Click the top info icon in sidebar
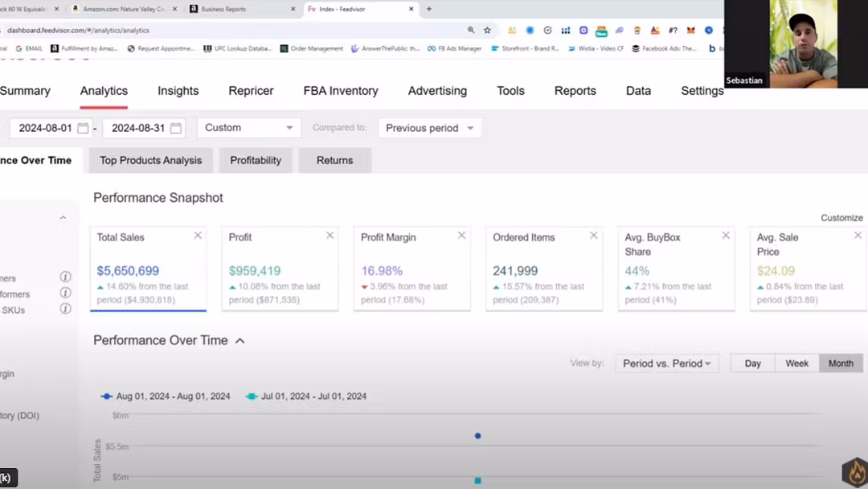 pyautogui.click(x=66, y=277)
